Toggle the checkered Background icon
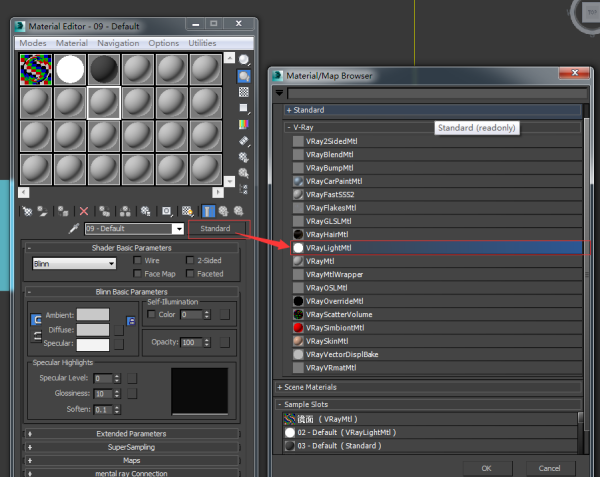This screenshot has width=600, height=477. (x=244, y=92)
